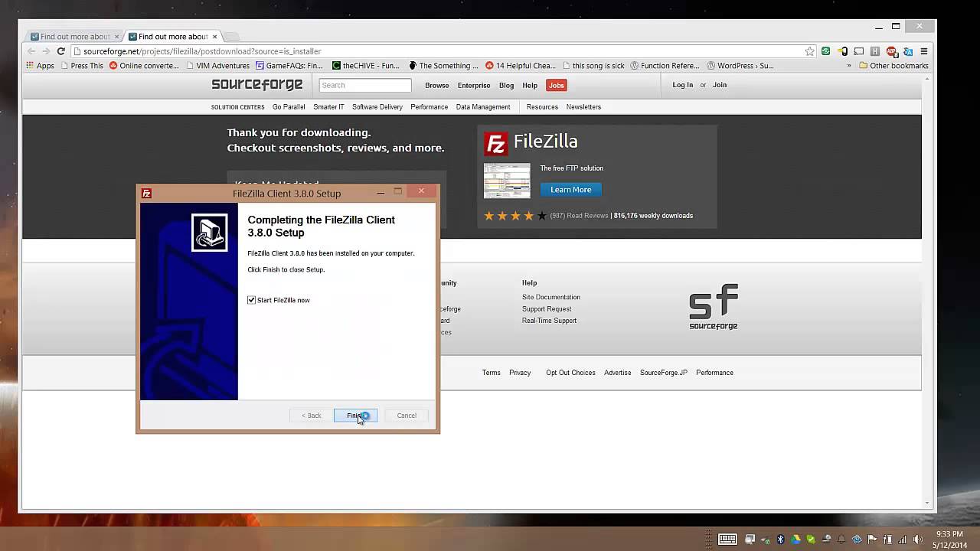Click the Newsletters link
This screenshot has height=551, width=980.
[583, 107]
